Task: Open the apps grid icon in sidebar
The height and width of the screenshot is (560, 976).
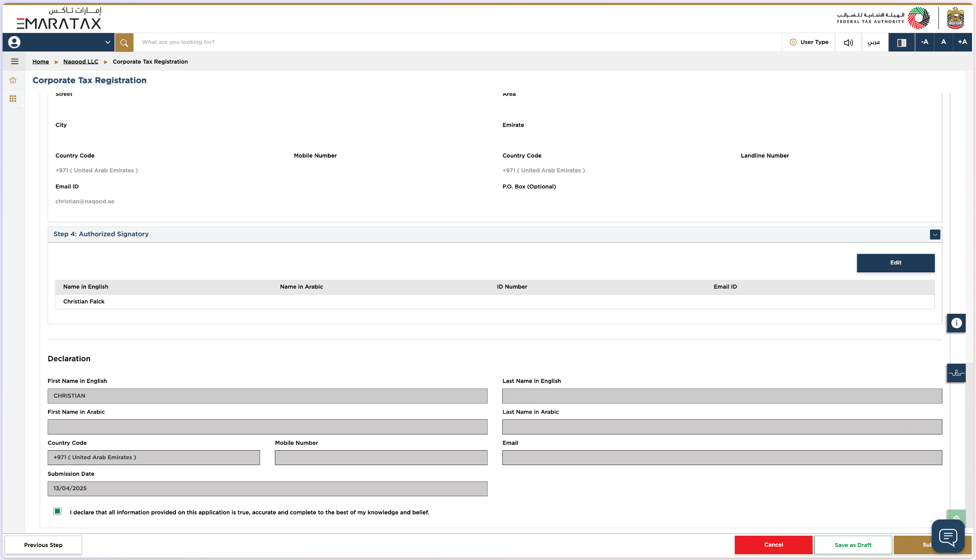Action: 13,99
